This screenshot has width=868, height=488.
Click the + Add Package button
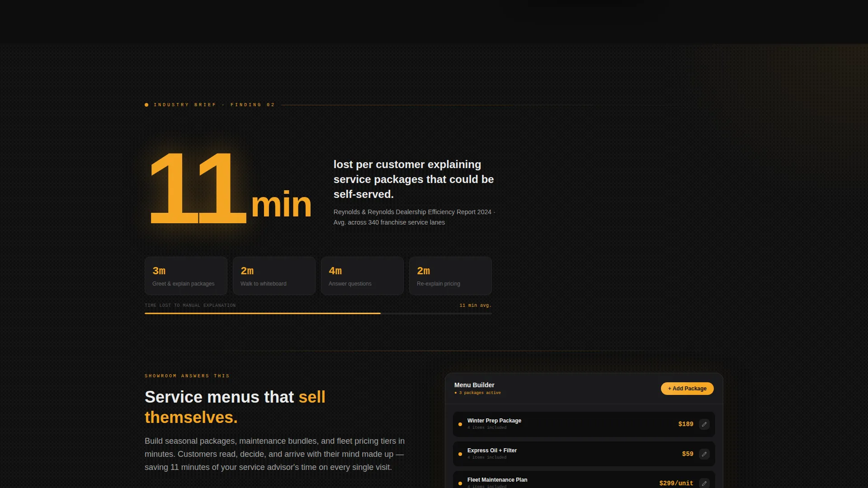(687, 389)
